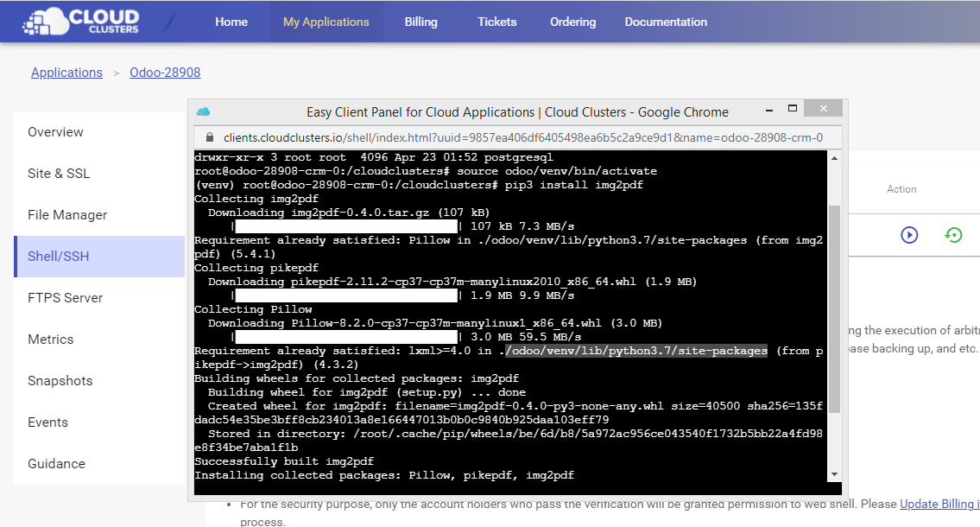980x527 pixels.
Task: Open Snapshots in the sidebar
Action: click(x=60, y=381)
